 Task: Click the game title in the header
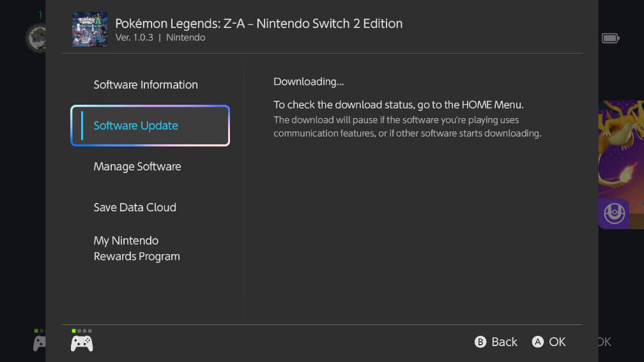click(x=259, y=24)
